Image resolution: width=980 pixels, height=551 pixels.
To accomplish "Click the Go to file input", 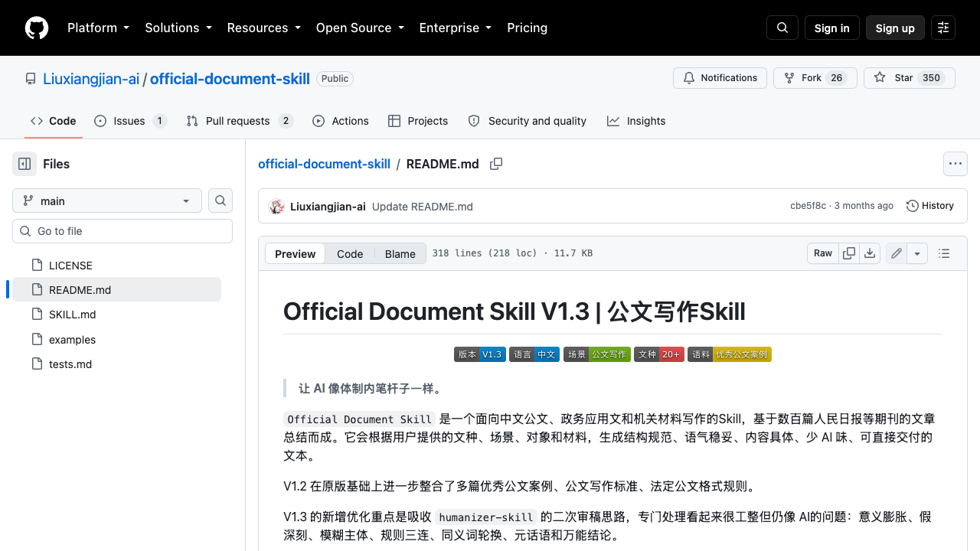I will tap(122, 231).
